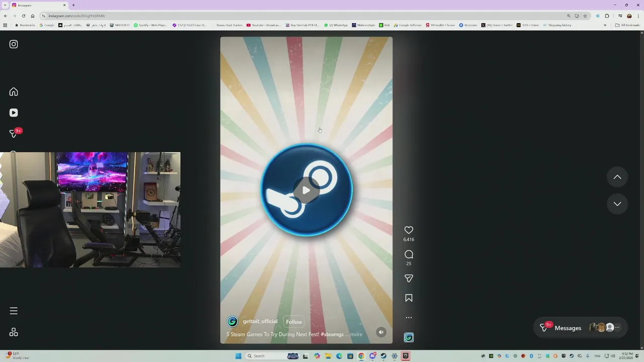Open the Meta apps grid icon
This screenshot has width=644, height=362.
14,332
